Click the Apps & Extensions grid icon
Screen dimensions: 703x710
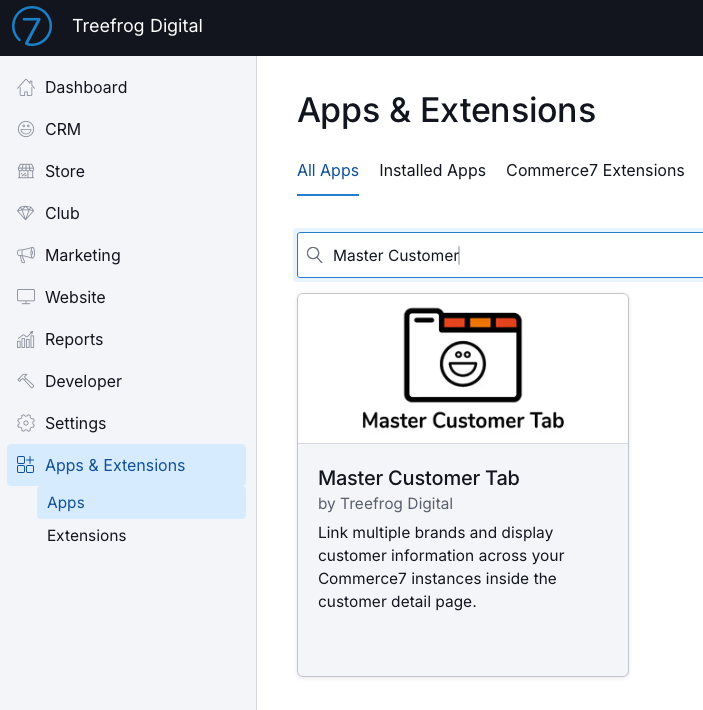click(x=25, y=465)
